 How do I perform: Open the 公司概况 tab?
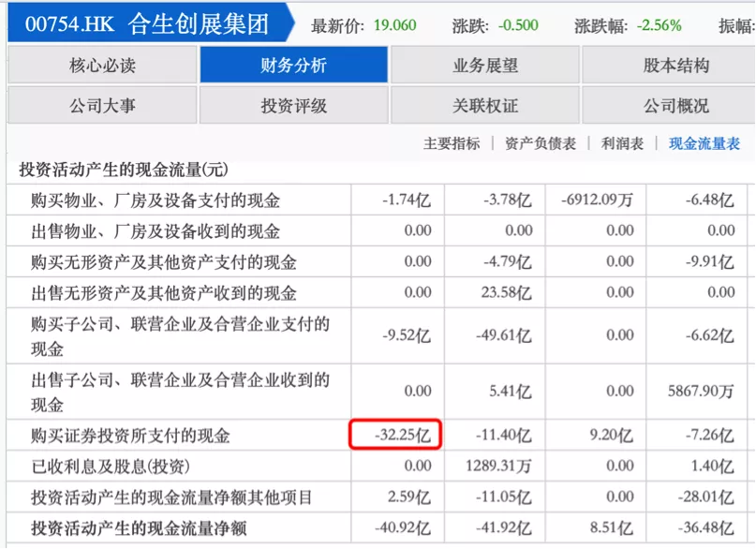pyautogui.click(x=675, y=105)
